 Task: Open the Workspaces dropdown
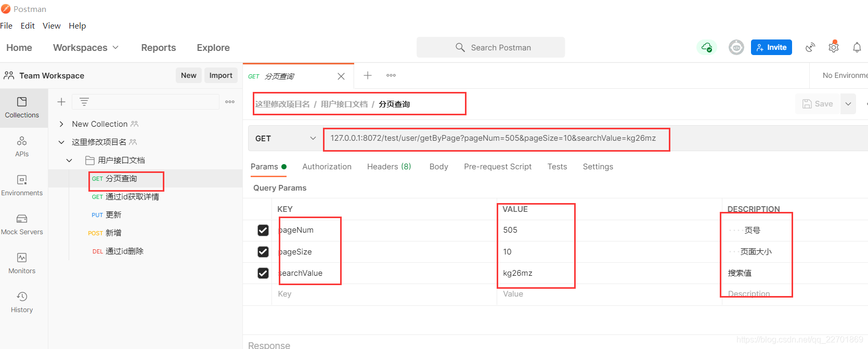pyautogui.click(x=86, y=48)
